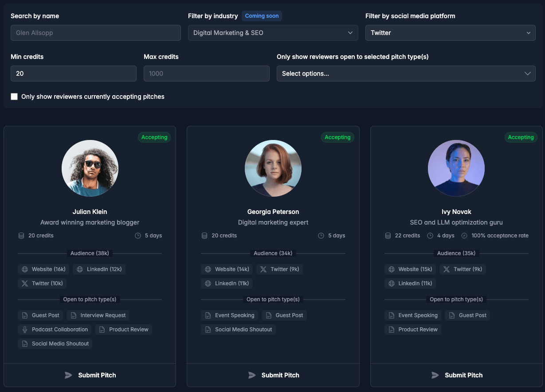Expand the pitch type Select options dropdown
This screenshot has width=545, height=392.
406,74
